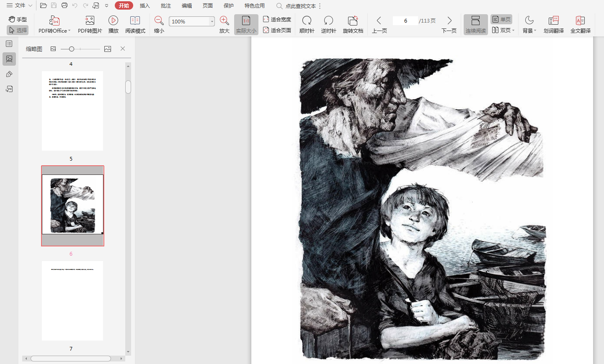Image resolution: width=604 pixels, height=364 pixels.
Task: Toggle 连续阅读 continuous reading mode
Action: point(475,25)
